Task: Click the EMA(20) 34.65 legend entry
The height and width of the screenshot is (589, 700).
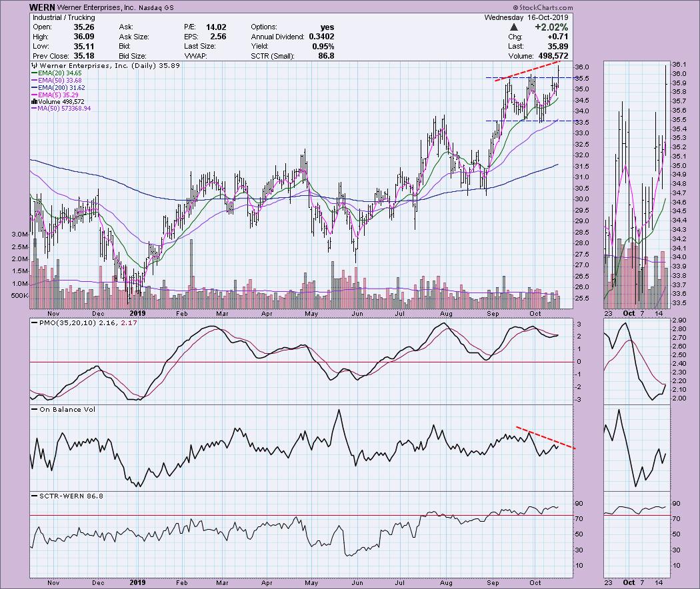Action: click(56, 73)
